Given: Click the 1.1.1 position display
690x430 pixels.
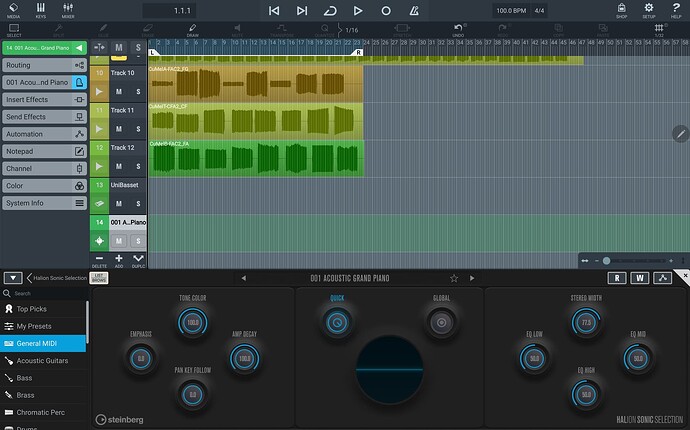Looking at the screenshot, I should [x=170, y=11].
